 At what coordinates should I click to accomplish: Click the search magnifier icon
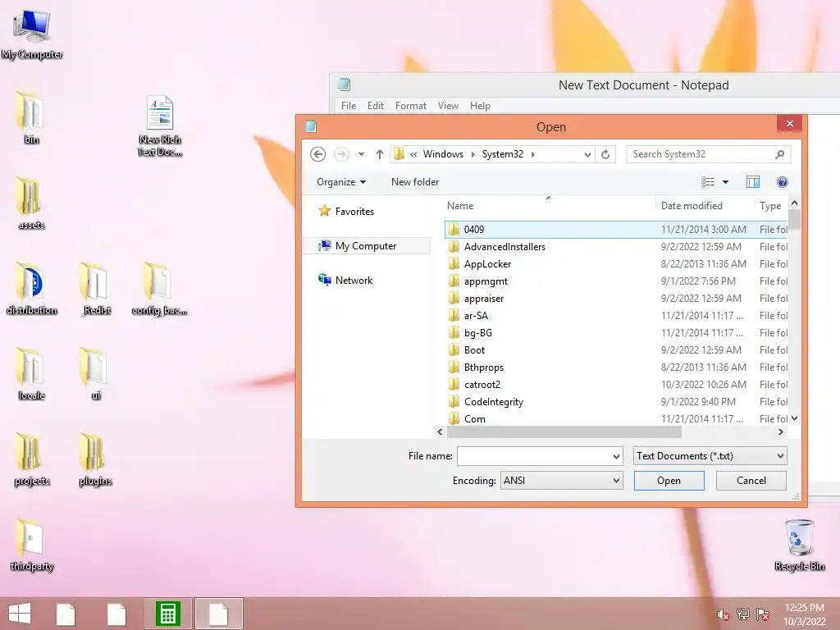pyautogui.click(x=779, y=154)
